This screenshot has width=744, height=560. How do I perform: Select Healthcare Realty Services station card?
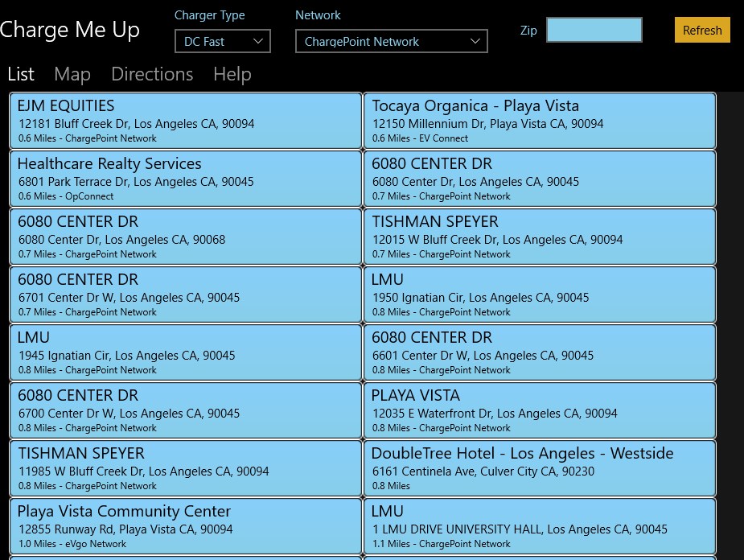point(186,179)
